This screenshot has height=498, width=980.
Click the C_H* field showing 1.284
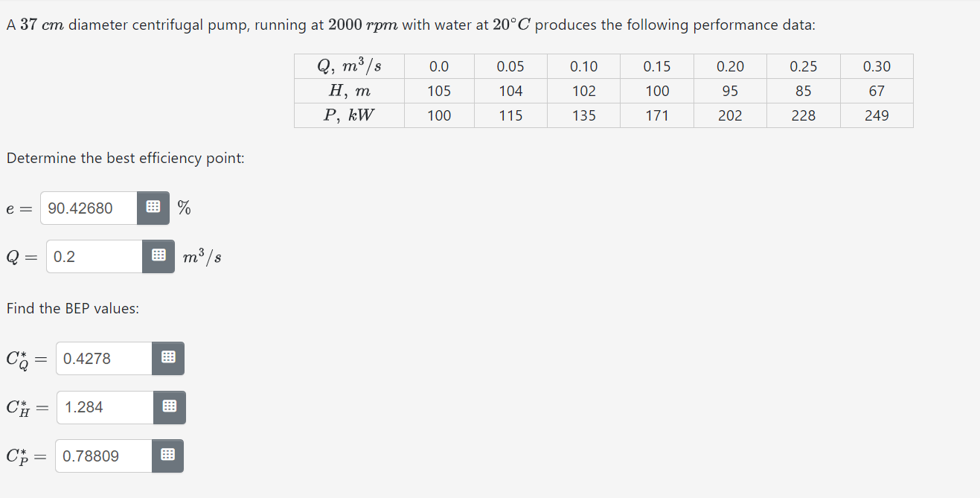(x=104, y=407)
